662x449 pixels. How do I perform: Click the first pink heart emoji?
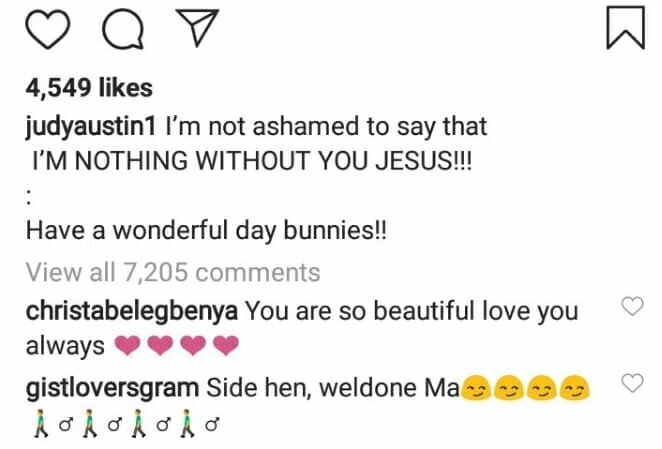click(x=128, y=345)
